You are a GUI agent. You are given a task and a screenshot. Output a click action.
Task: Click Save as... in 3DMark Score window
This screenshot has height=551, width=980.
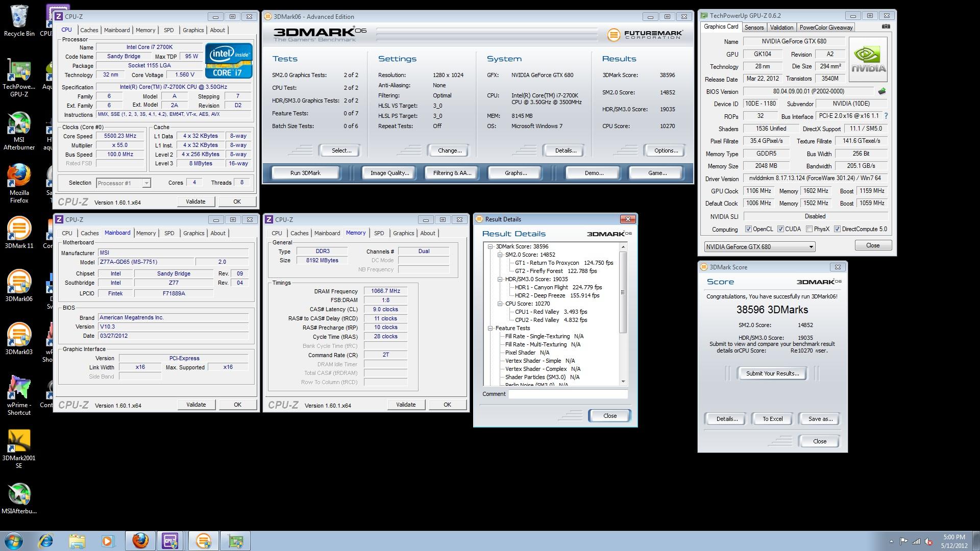[820, 419]
